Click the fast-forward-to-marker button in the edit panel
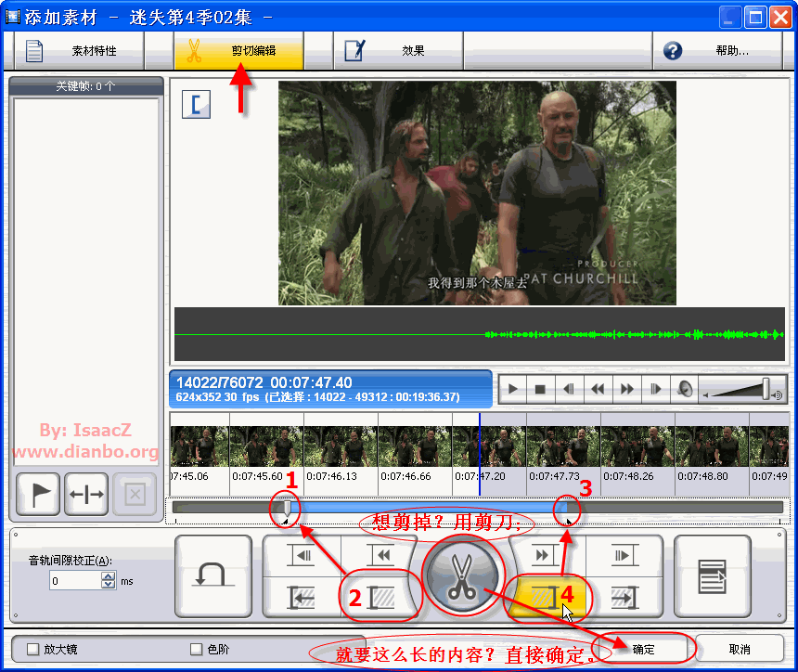 [x=547, y=555]
